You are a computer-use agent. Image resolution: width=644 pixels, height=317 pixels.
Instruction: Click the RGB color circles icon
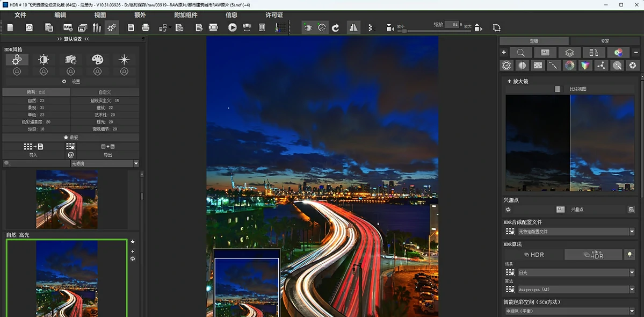pyautogui.click(x=618, y=53)
